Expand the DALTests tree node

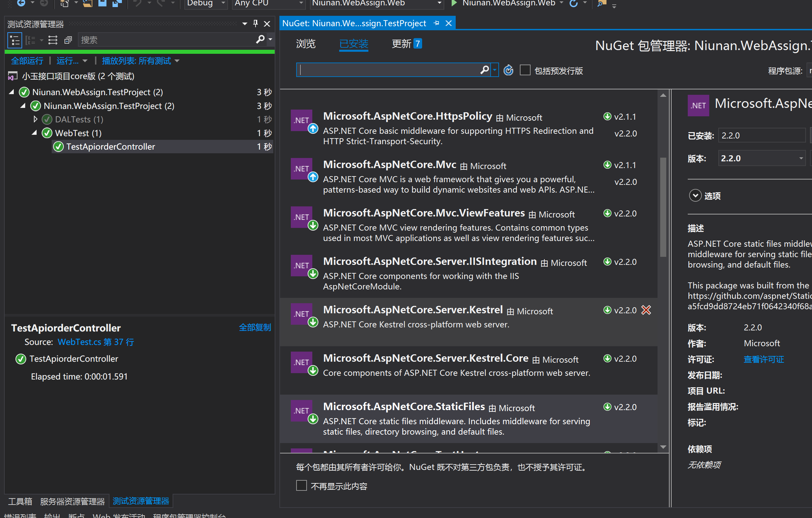[35, 119]
